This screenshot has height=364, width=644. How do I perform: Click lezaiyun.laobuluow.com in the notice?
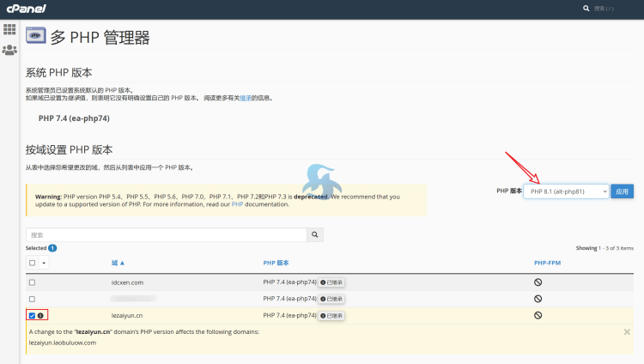click(63, 343)
